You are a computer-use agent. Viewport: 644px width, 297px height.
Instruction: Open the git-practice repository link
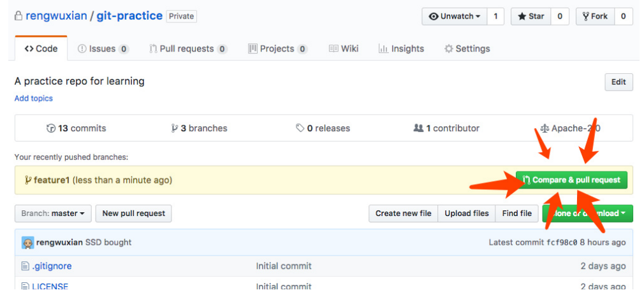tap(129, 16)
